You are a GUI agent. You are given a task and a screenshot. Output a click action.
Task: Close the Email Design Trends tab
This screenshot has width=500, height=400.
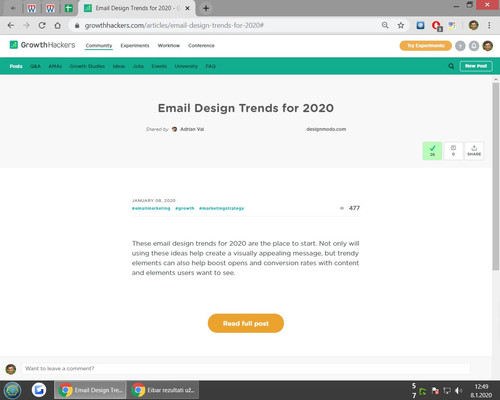click(x=188, y=8)
